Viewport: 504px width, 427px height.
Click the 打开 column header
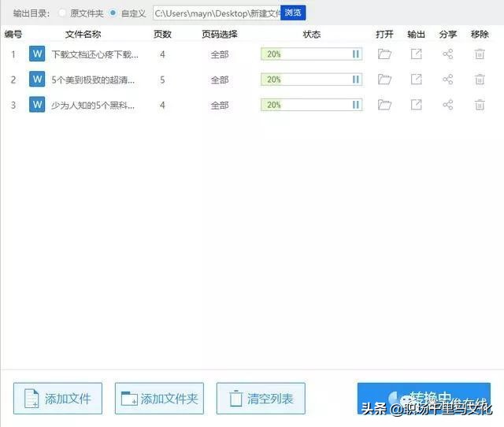[x=384, y=35]
